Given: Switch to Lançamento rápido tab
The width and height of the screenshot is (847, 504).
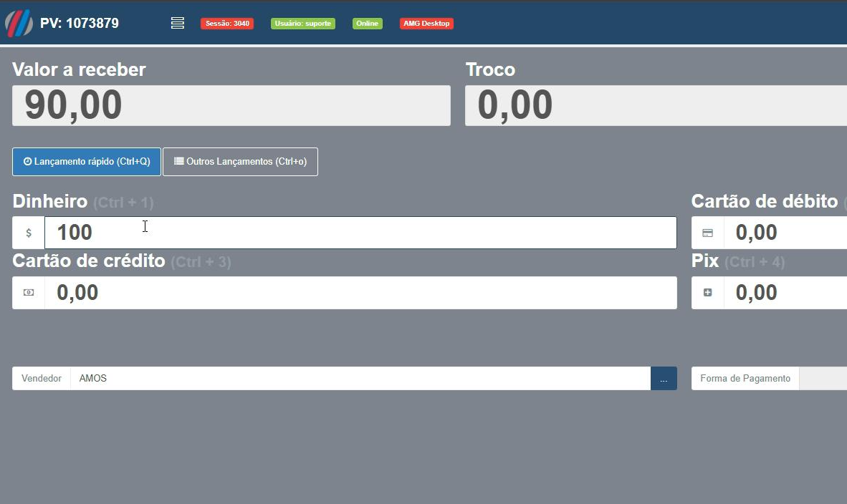Looking at the screenshot, I should 87,162.
